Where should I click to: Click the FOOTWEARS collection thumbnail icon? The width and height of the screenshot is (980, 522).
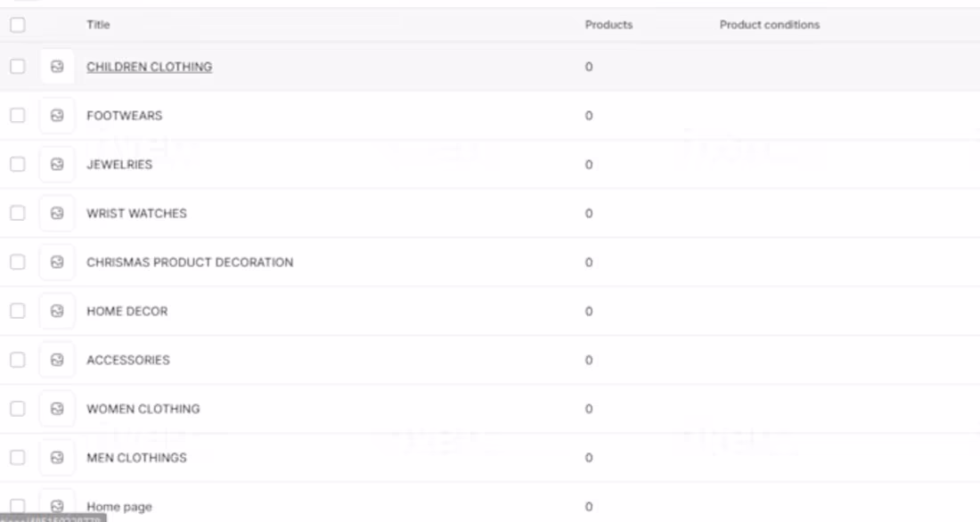[56, 115]
